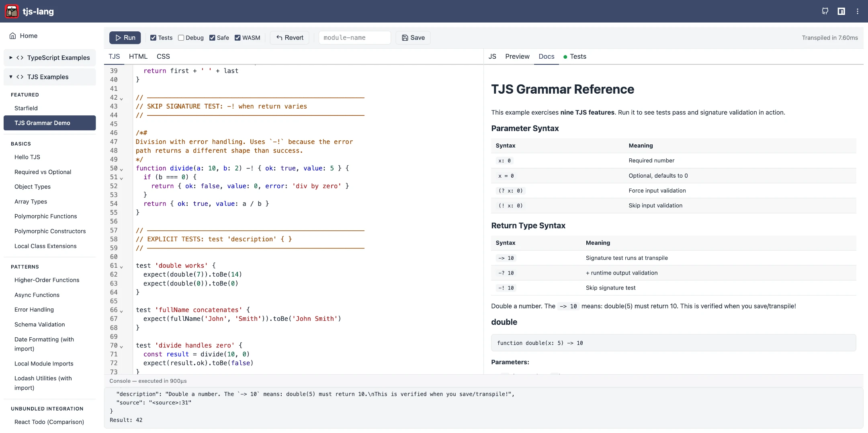Click the module-name input field
The width and height of the screenshot is (868, 433).
(x=354, y=38)
